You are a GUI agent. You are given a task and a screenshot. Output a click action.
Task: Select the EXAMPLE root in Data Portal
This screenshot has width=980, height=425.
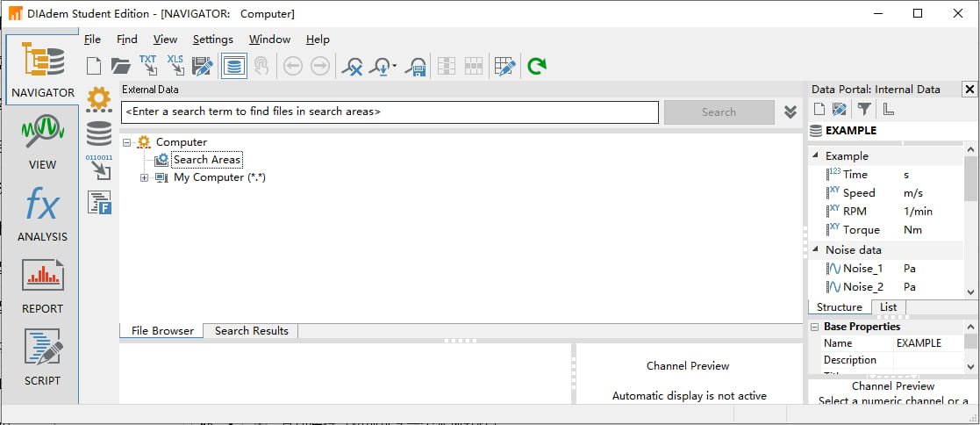pyautogui.click(x=851, y=131)
